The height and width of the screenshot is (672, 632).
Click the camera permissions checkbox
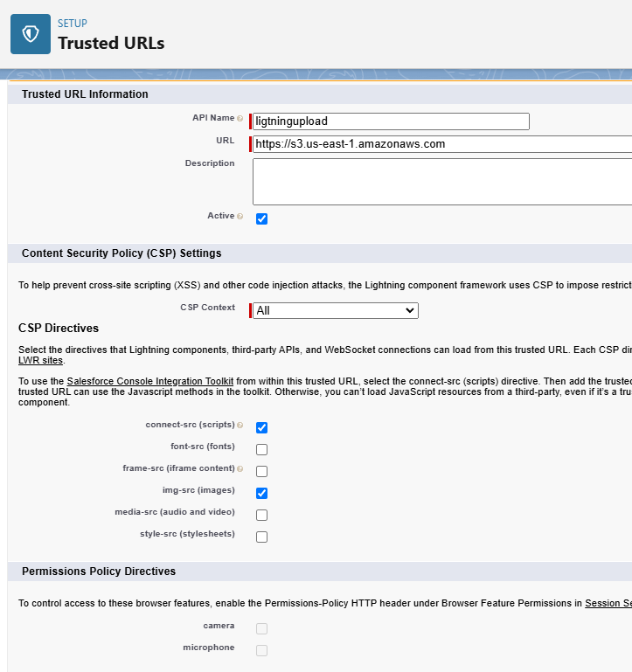click(x=261, y=628)
